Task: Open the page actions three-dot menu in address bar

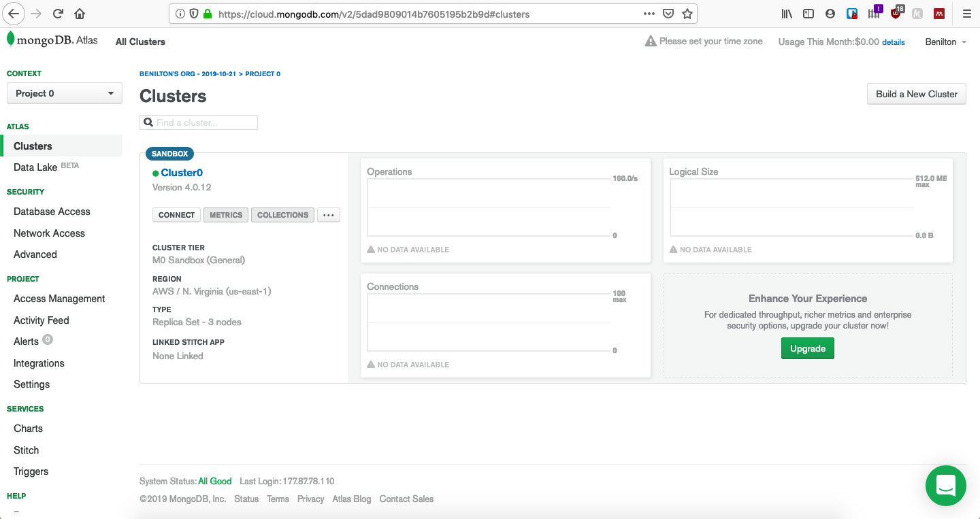Action: click(x=649, y=14)
